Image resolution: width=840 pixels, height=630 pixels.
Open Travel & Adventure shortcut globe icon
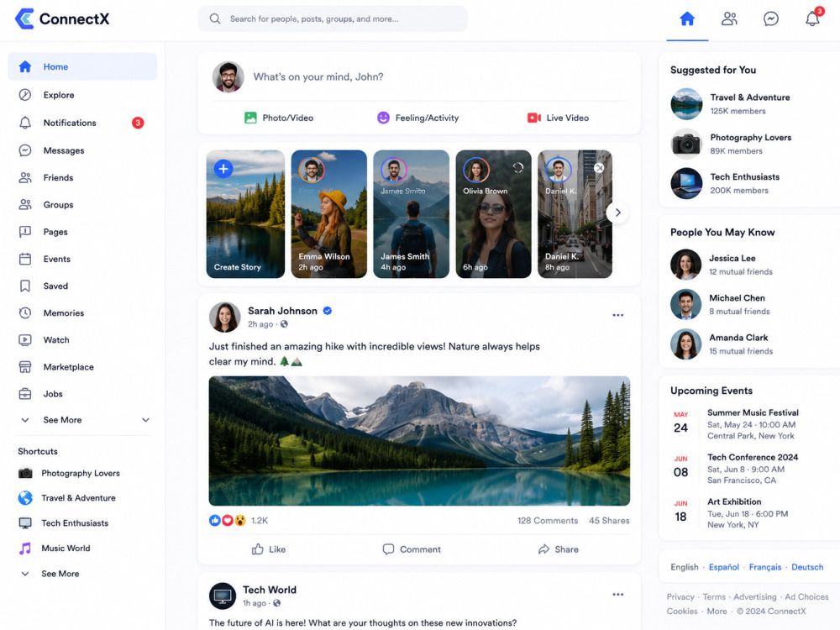pos(25,497)
